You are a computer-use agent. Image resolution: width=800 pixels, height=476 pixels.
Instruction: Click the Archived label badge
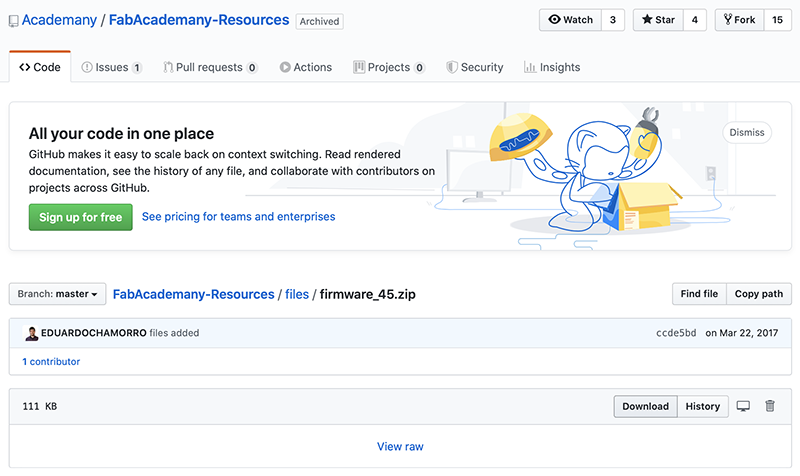319,21
